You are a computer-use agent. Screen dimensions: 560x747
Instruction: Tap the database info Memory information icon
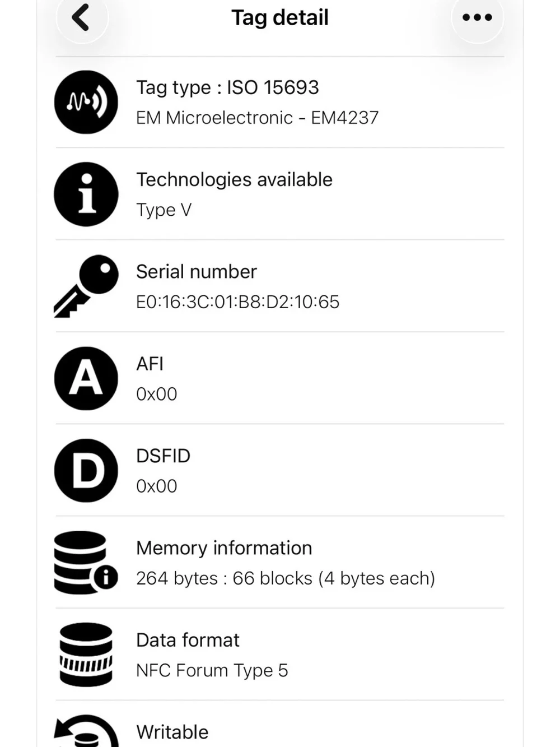point(86,563)
